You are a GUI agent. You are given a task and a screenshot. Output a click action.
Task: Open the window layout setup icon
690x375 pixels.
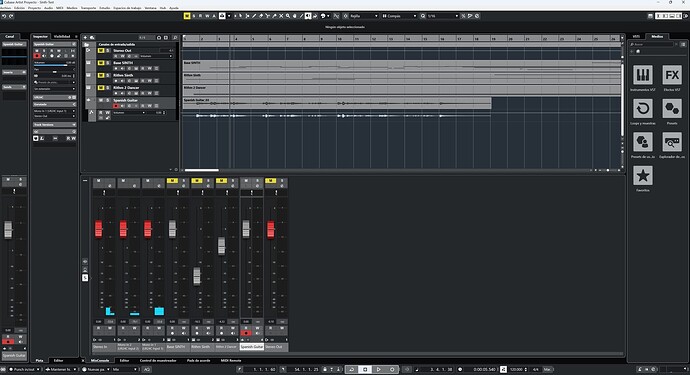click(x=650, y=16)
